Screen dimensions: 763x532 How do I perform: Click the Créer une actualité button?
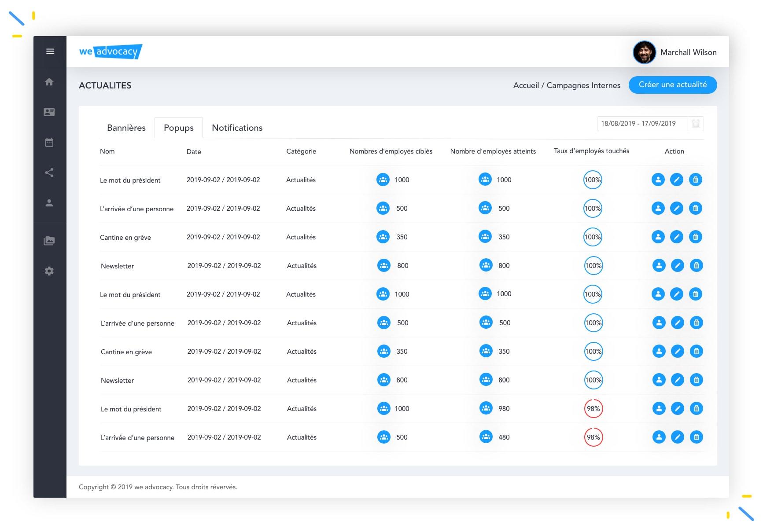673,85
